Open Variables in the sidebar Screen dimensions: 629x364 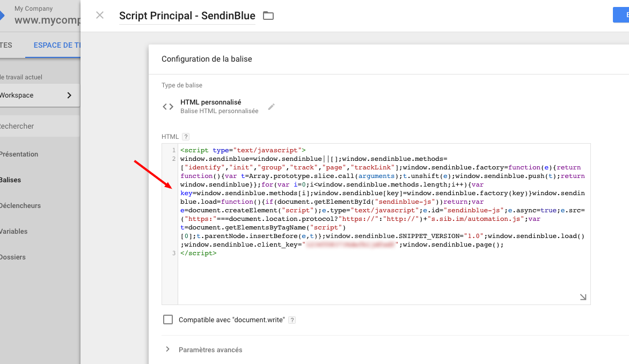[x=14, y=231]
